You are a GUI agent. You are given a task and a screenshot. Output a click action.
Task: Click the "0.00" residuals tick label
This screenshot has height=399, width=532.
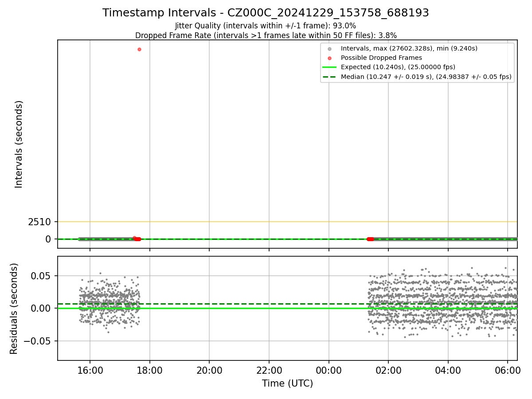click(x=42, y=308)
